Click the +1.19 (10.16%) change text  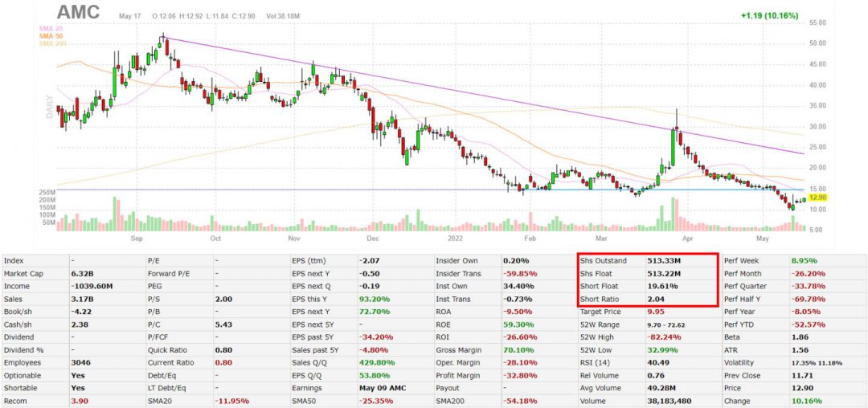768,15
